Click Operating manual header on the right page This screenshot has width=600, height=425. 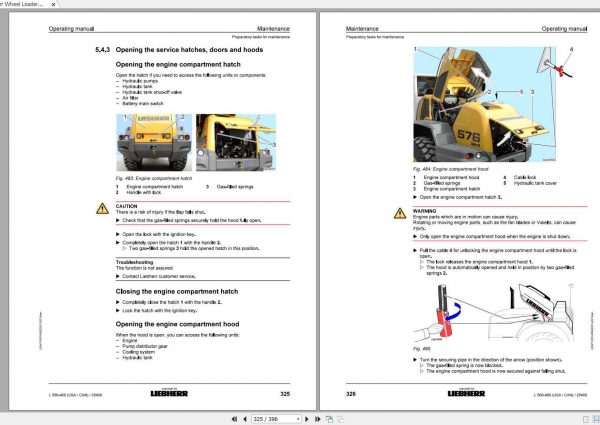[x=564, y=29]
